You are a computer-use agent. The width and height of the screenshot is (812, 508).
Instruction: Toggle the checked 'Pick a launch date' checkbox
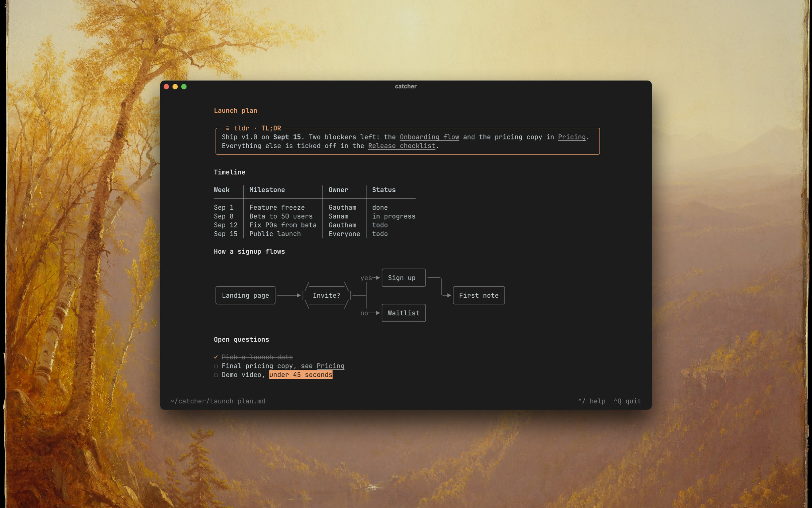216,357
